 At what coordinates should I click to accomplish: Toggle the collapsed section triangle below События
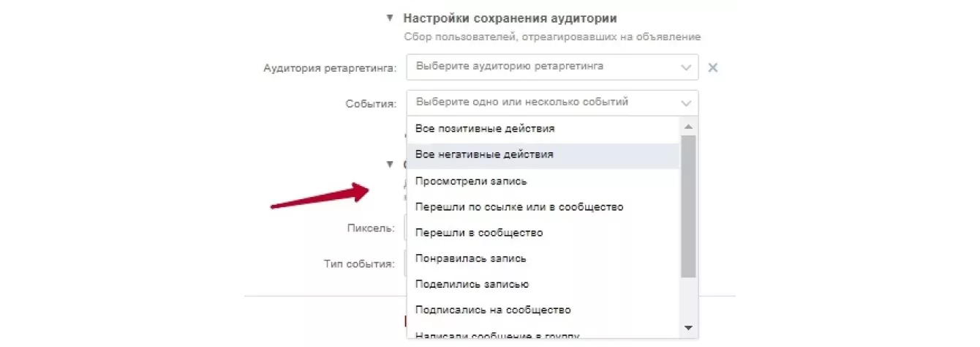(390, 165)
